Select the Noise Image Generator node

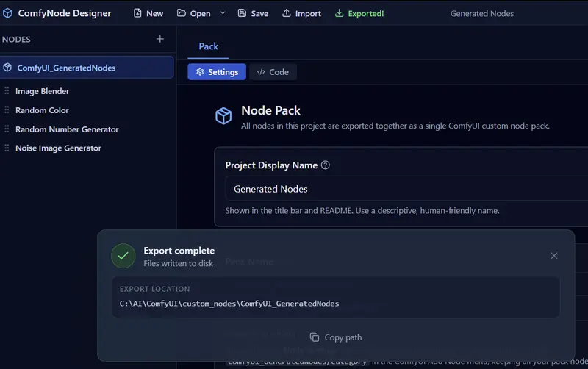point(58,148)
